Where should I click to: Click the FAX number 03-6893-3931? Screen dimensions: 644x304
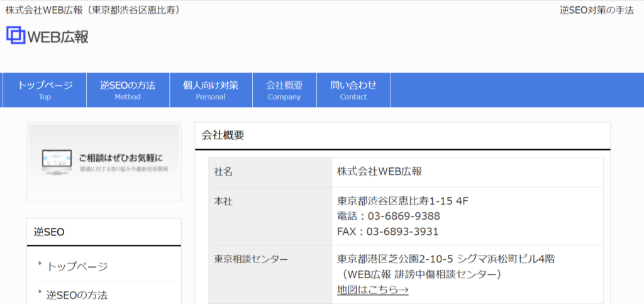click(402, 232)
